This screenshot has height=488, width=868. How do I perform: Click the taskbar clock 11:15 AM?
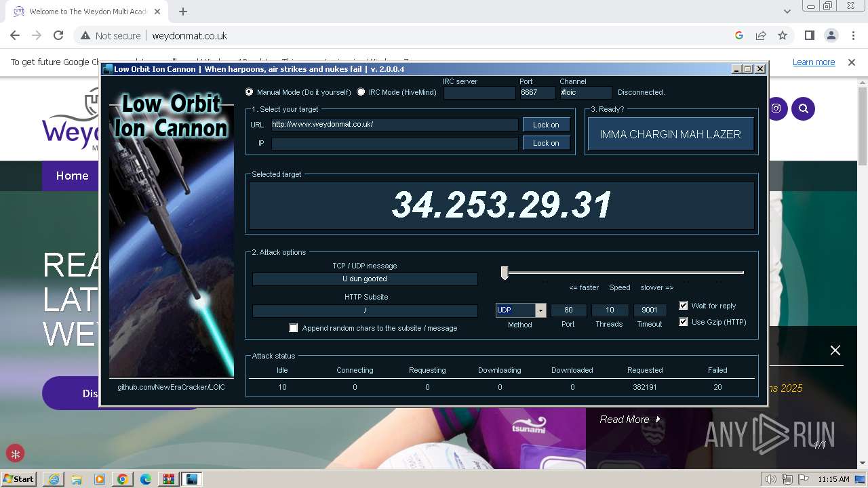[833, 479]
